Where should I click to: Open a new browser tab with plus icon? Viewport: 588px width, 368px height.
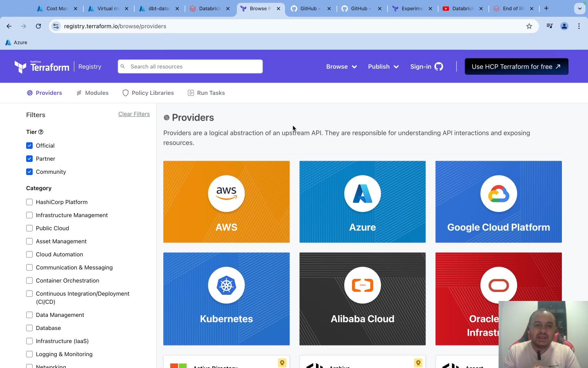546,8
